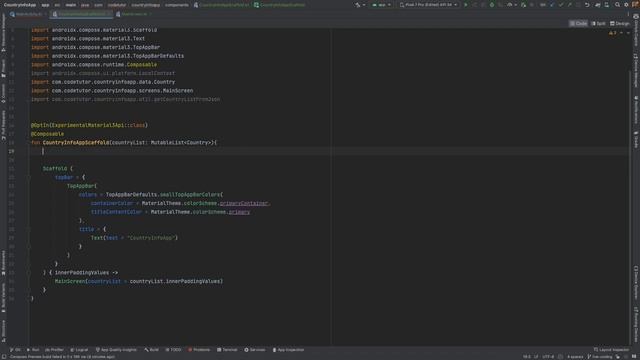Click the MainScreen call in the code
The width and height of the screenshot is (640, 360).
pyautogui.click(x=71, y=281)
